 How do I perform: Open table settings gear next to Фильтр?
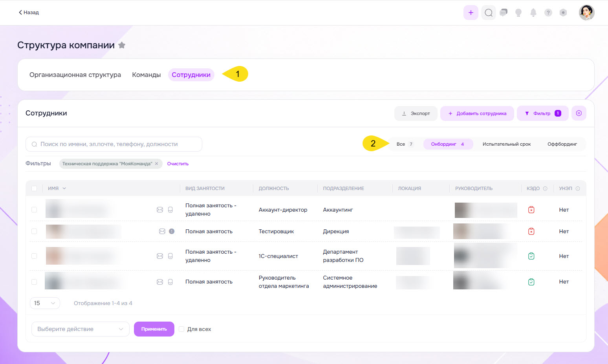pyautogui.click(x=579, y=113)
